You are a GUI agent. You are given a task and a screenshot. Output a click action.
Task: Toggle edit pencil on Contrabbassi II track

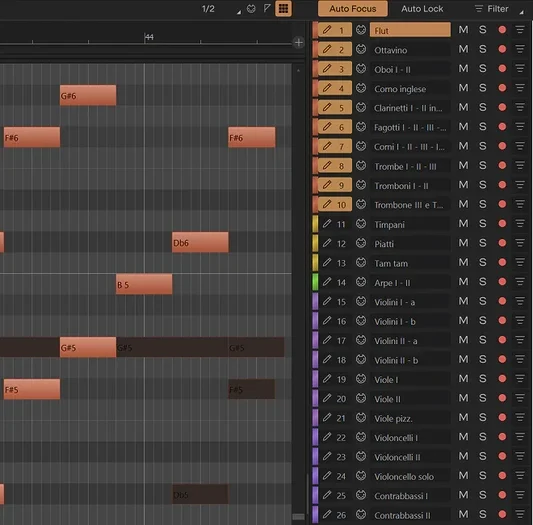pos(327,514)
